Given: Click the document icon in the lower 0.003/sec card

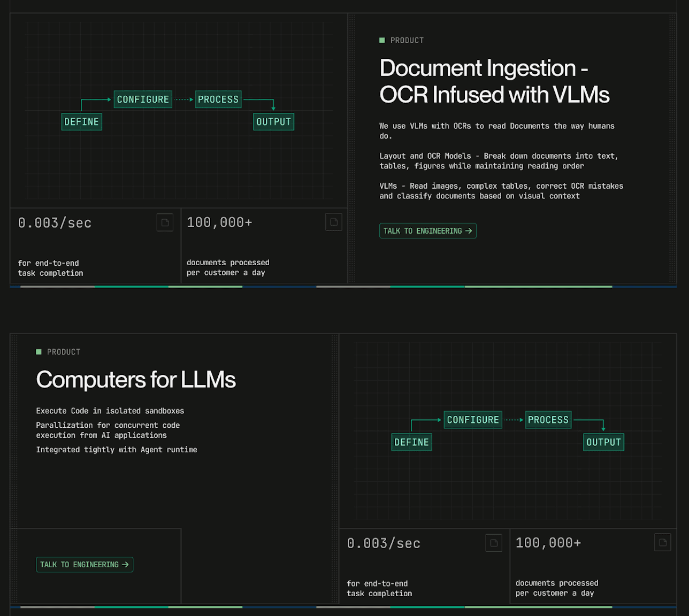Looking at the screenshot, I should click(x=494, y=543).
